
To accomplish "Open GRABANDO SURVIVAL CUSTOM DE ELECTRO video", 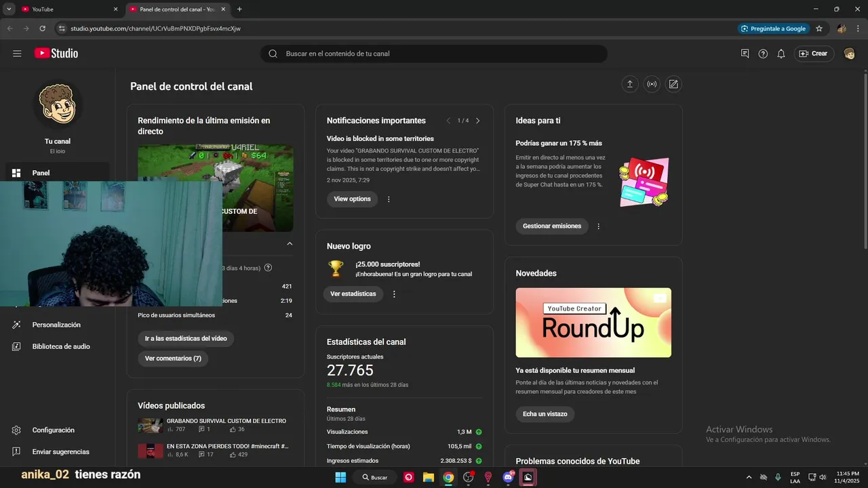I will [226, 421].
